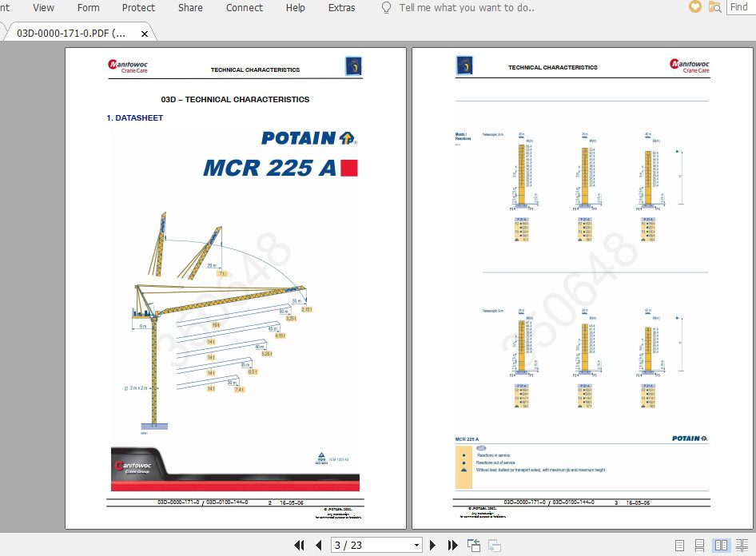Open the Protect menu
756x556 pixels.
tap(138, 8)
